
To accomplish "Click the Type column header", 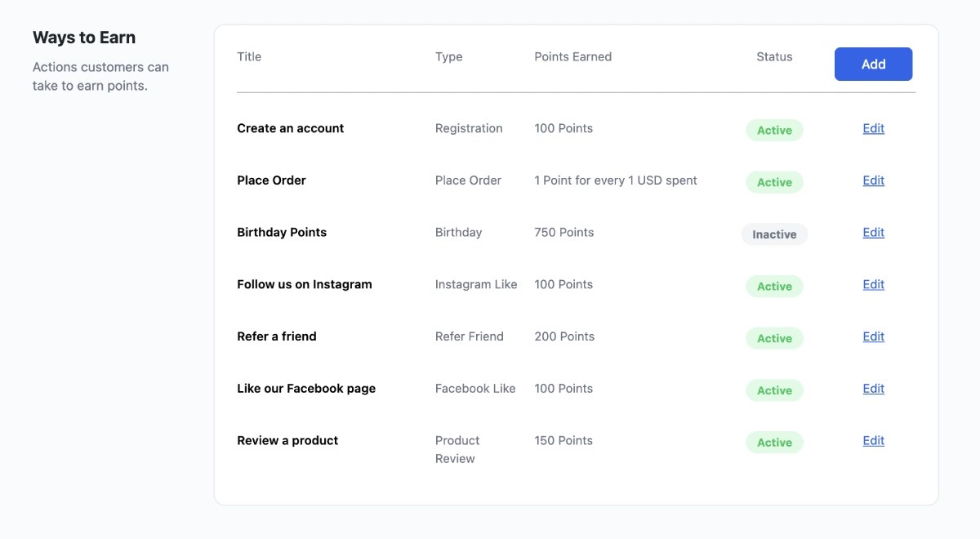I will 448,56.
